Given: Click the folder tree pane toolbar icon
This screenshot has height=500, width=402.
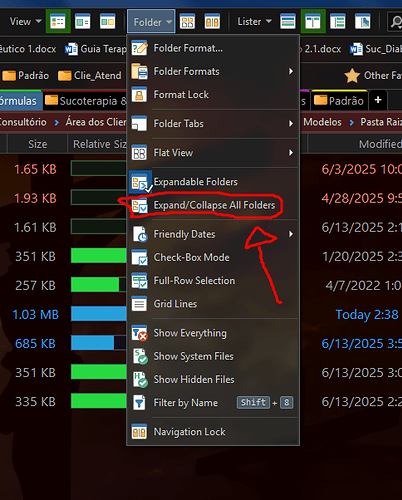Looking at the screenshot, I should 338,22.
